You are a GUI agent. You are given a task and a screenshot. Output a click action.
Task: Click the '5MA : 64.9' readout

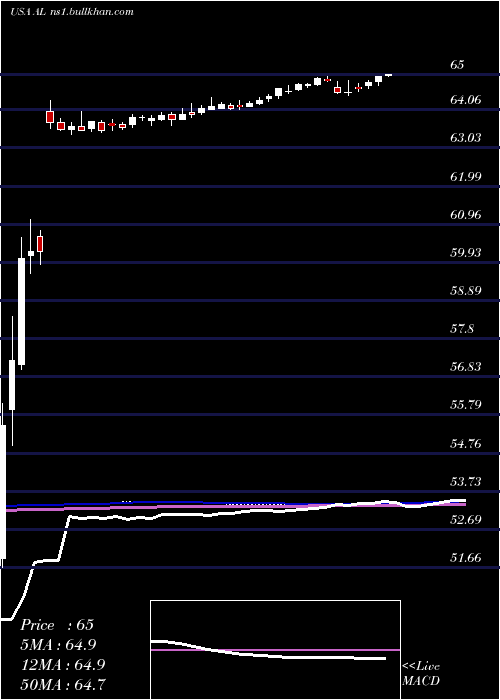(58, 645)
